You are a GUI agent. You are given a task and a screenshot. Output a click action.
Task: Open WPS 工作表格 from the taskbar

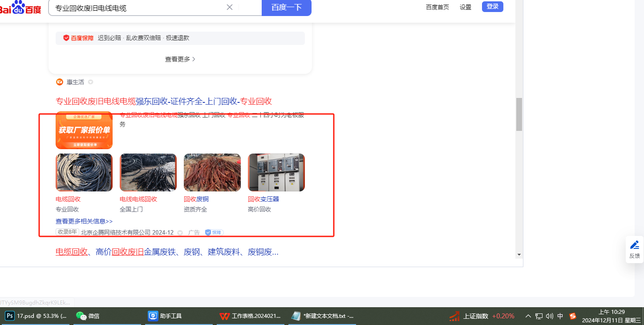tap(251, 316)
